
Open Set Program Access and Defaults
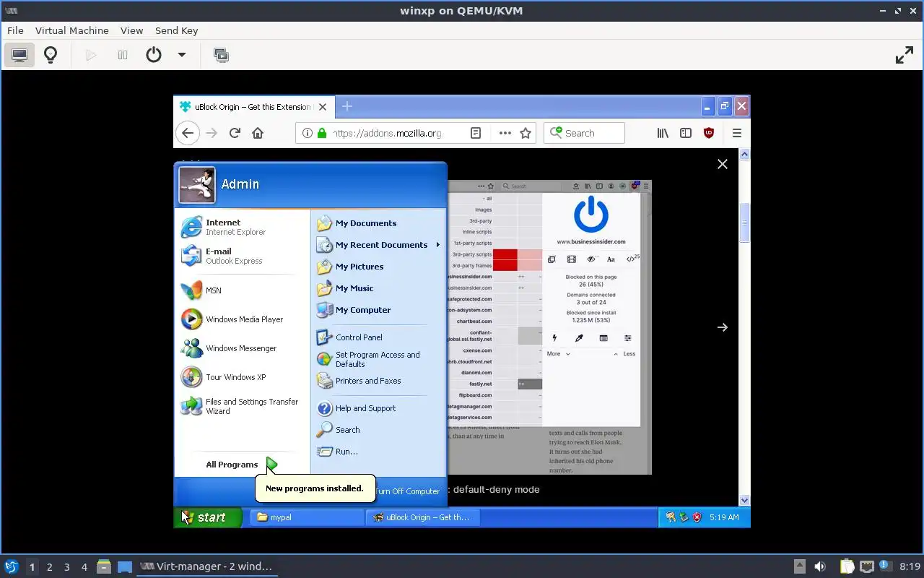[x=379, y=359]
